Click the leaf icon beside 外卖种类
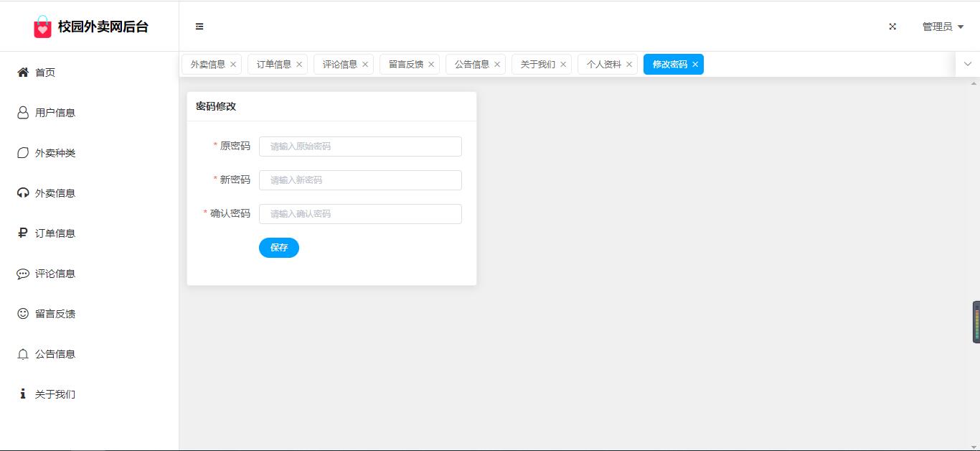 (23, 153)
